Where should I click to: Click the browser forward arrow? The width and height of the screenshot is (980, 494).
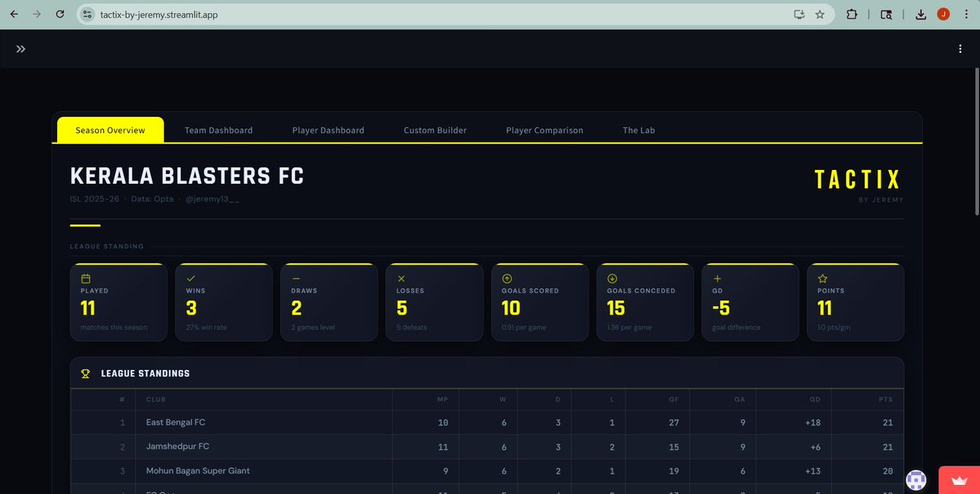[37, 15]
